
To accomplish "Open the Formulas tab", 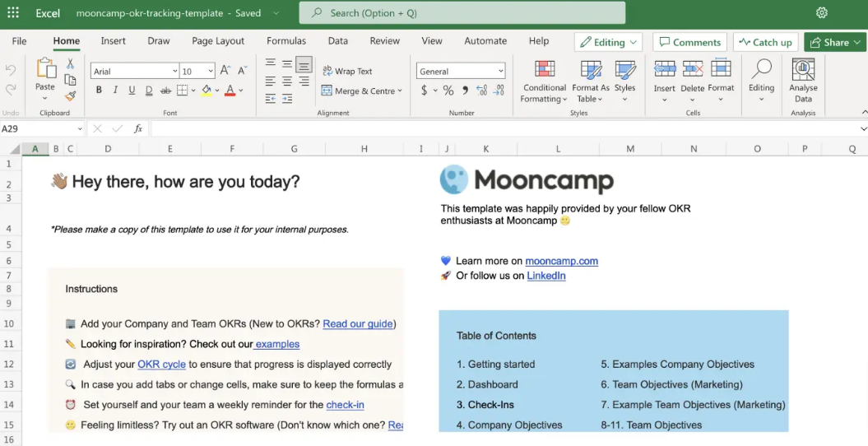I will (x=286, y=41).
